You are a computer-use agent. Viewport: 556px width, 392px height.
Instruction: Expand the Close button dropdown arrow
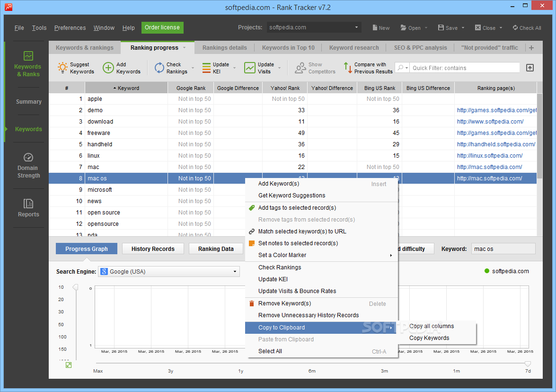[x=501, y=27]
